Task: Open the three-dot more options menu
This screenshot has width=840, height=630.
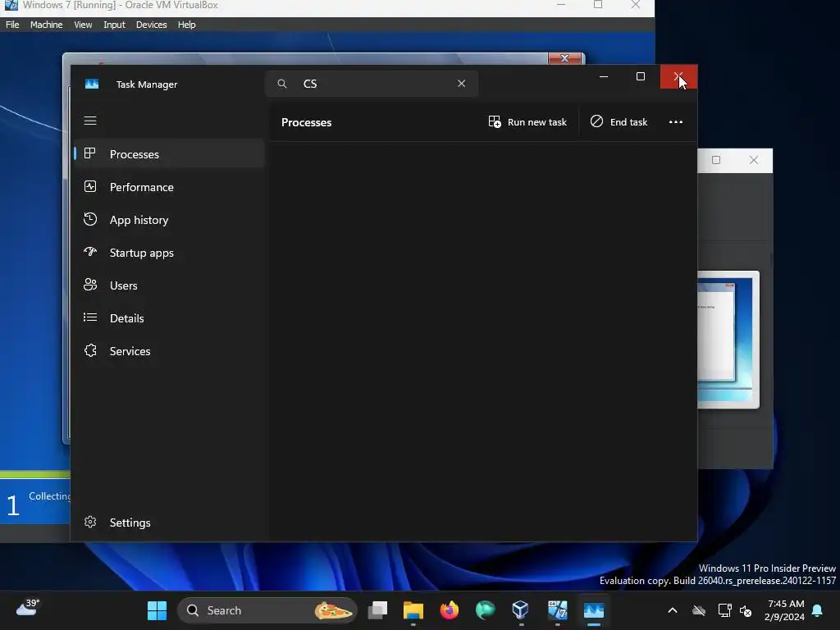Action: 676,122
